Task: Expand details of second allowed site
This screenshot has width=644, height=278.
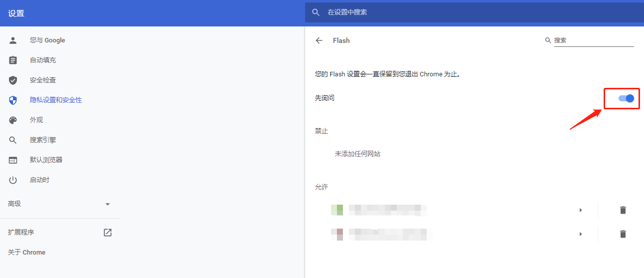Action: [x=581, y=234]
